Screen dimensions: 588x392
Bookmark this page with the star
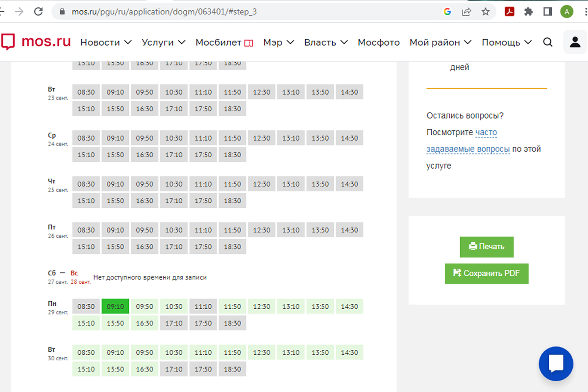(x=486, y=12)
